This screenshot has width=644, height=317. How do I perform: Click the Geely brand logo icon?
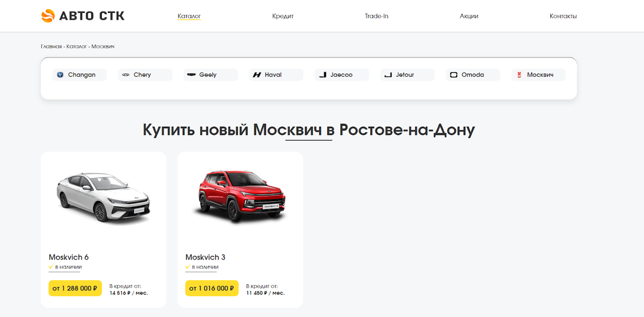coord(192,75)
